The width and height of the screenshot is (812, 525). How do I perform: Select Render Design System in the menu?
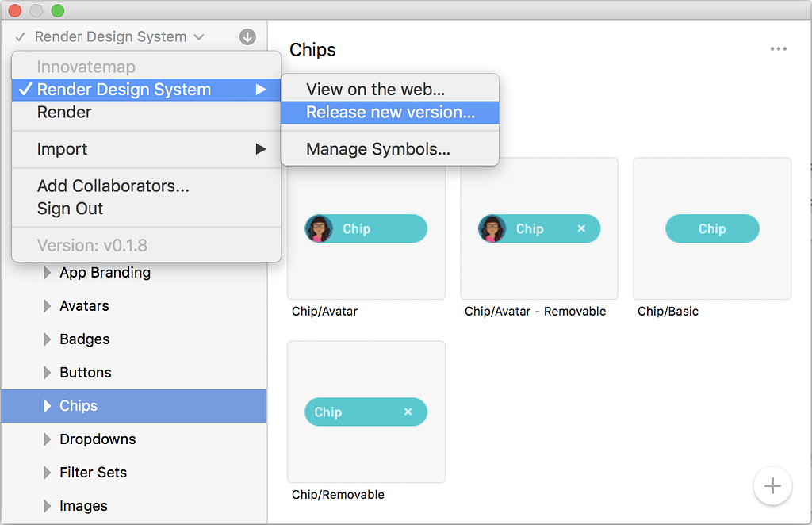[146, 90]
